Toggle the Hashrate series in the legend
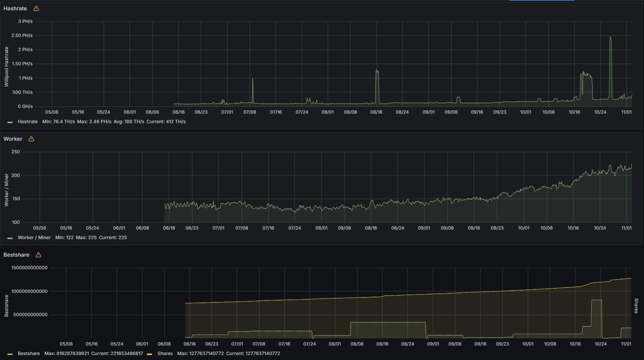This screenshot has width=644, height=360. 28,122
